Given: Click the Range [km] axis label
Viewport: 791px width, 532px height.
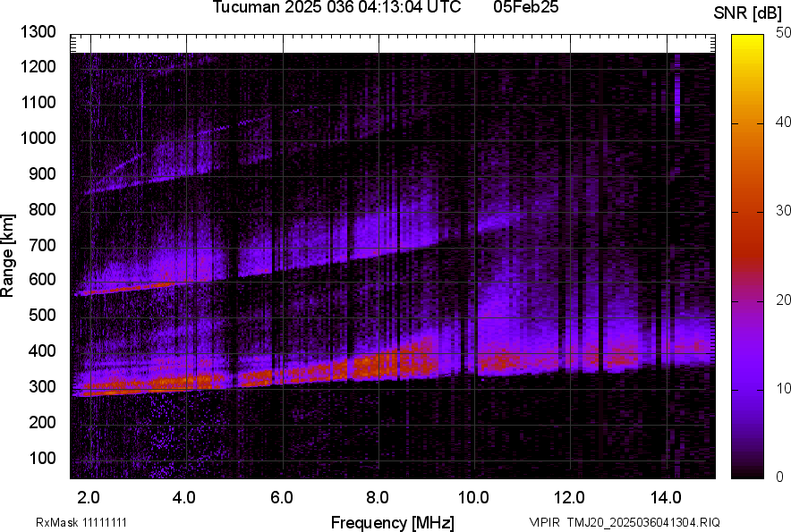Looking at the screenshot, I should (x=7, y=255).
